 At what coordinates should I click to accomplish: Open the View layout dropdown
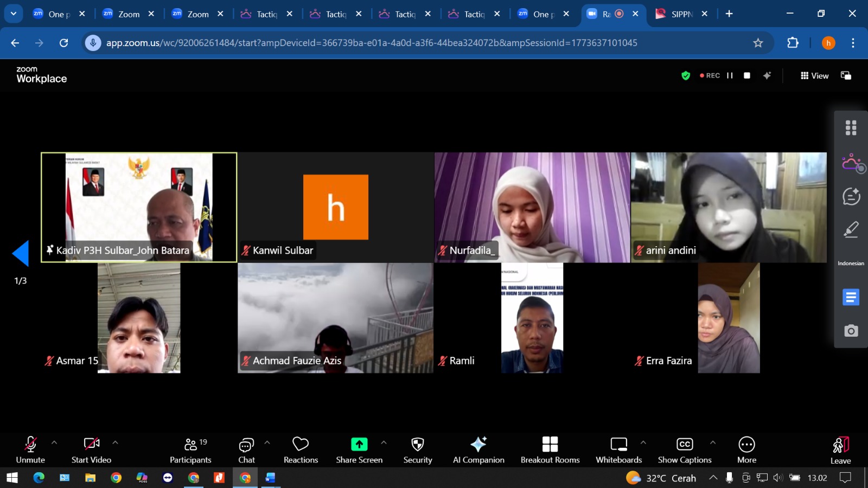(x=814, y=76)
